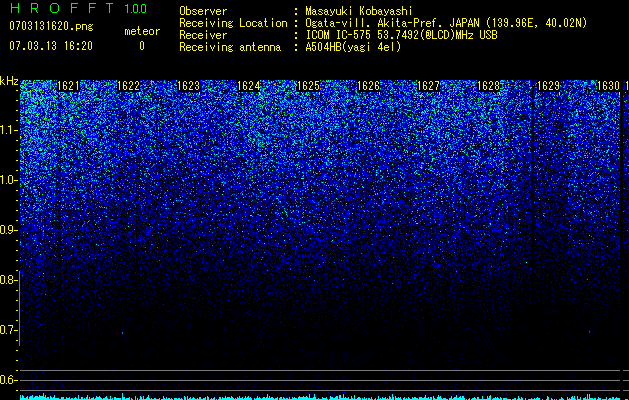
Task: Click the 1624 time marker
Action: [249, 86]
